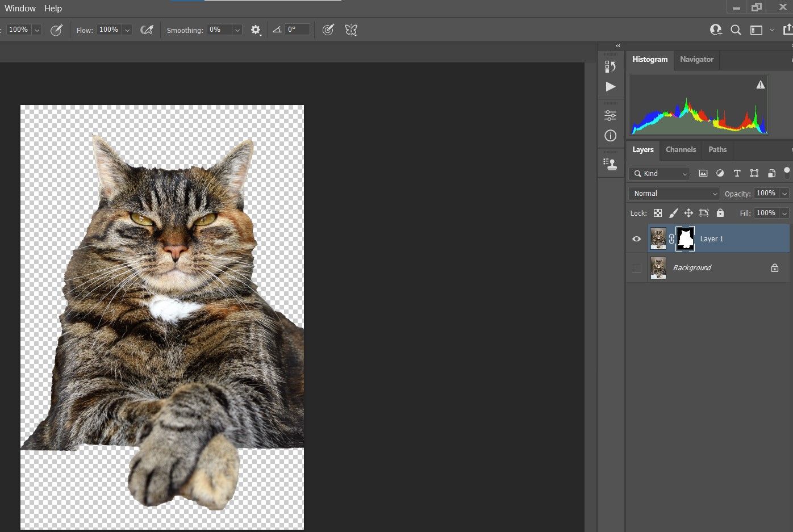Open the Properties panel sliders icon

[x=610, y=115]
